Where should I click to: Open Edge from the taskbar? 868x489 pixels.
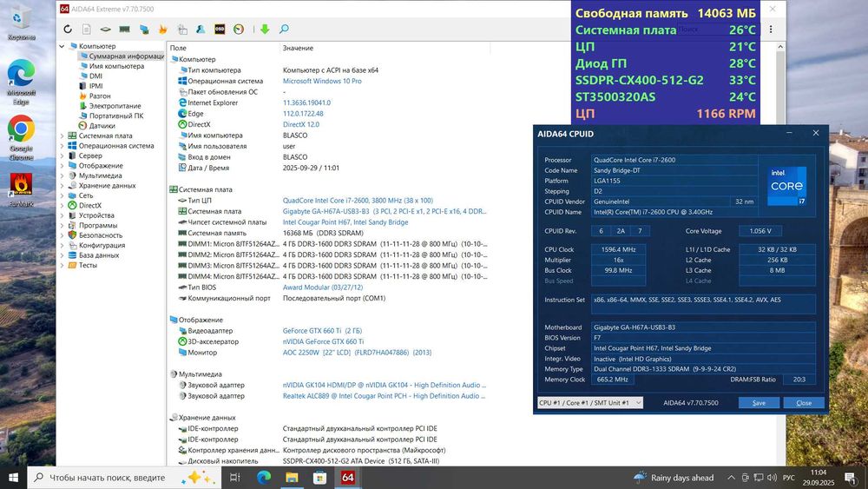pos(264,478)
